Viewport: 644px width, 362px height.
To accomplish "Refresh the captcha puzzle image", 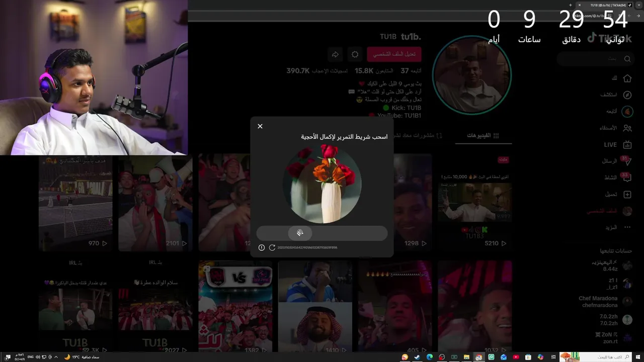I will [272, 247].
